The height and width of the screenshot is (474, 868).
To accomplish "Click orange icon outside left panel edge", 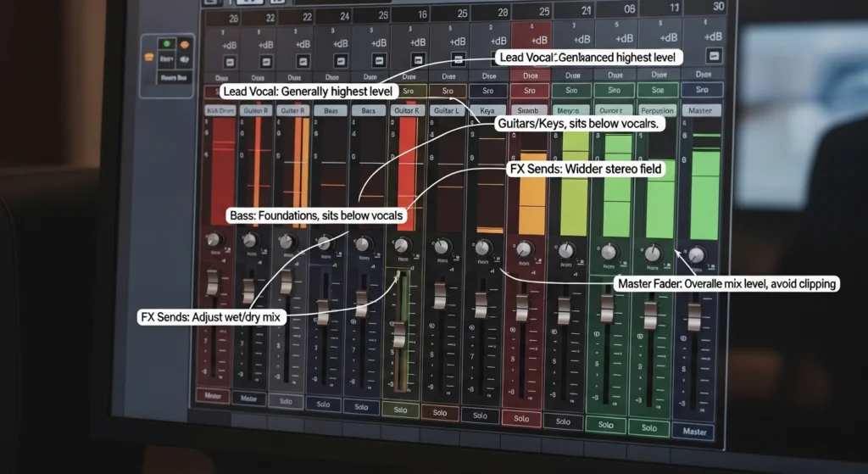I will tap(148, 57).
